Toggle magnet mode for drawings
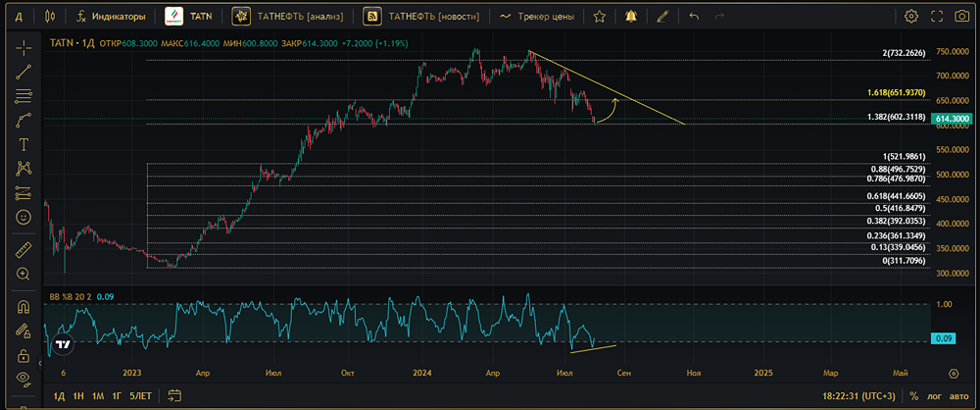Image resolution: width=980 pixels, height=410 pixels. (24, 306)
